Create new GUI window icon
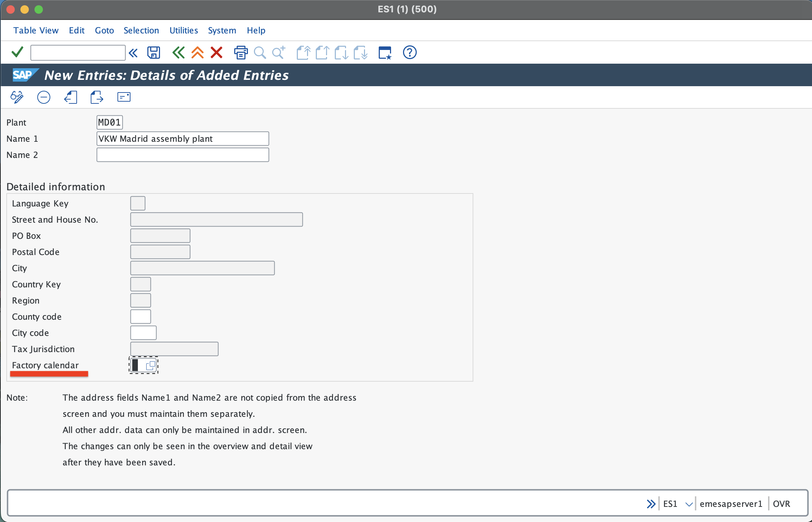This screenshot has width=812, height=522. click(x=385, y=52)
